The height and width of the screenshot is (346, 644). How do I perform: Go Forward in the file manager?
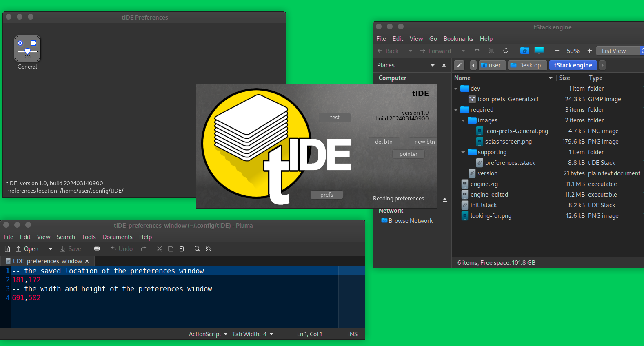[435, 51]
